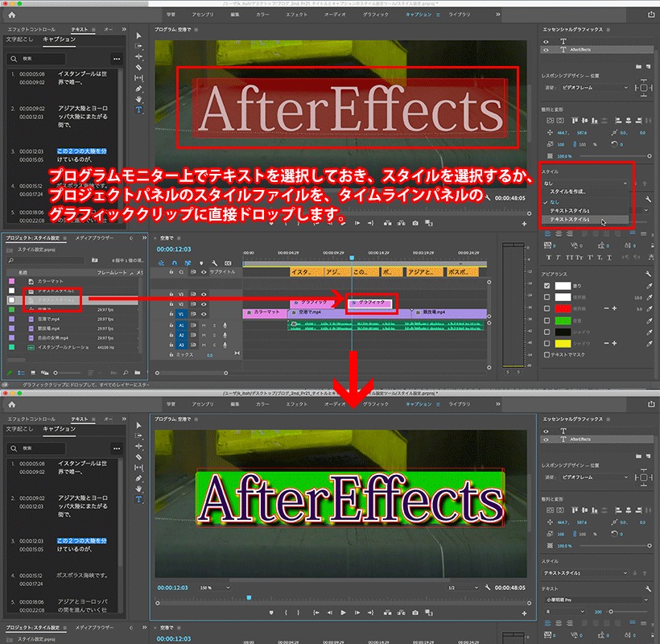Open the button editor plus in lower Program Monitor
This screenshot has height=644, width=660.
(524, 613)
